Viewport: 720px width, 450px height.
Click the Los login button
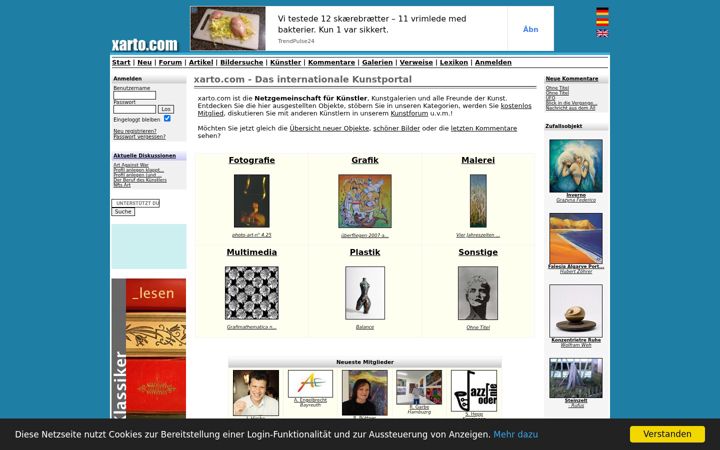[166, 109]
